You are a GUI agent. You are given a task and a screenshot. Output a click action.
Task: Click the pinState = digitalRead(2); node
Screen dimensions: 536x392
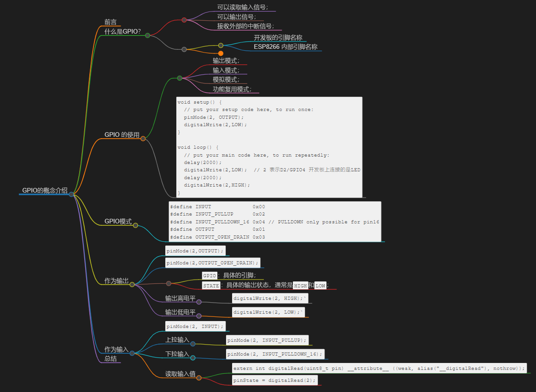point(274,380)
